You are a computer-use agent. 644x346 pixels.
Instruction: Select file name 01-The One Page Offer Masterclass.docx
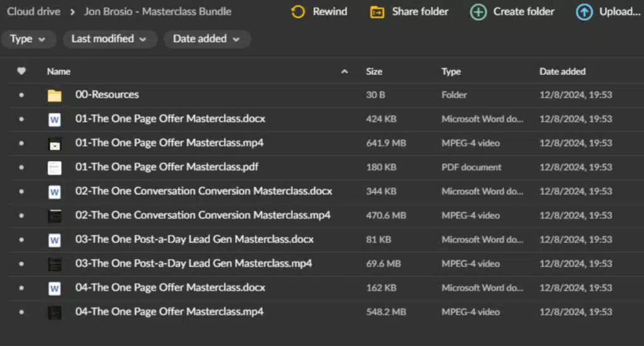[170, 119]
